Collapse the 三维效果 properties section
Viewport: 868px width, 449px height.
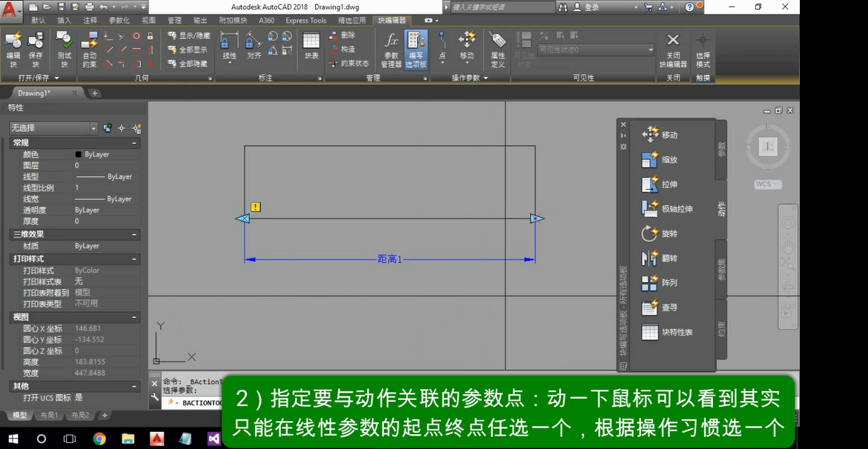[134, 235]
